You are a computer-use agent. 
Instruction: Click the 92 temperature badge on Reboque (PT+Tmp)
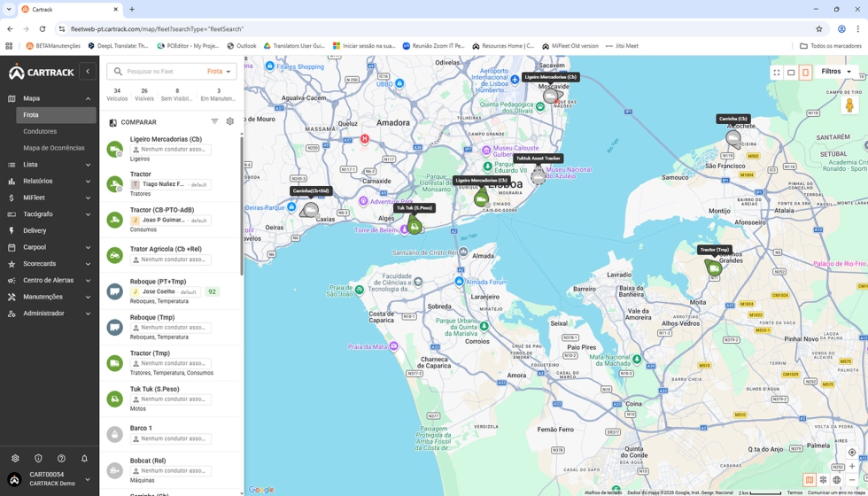tap(212, 291)
